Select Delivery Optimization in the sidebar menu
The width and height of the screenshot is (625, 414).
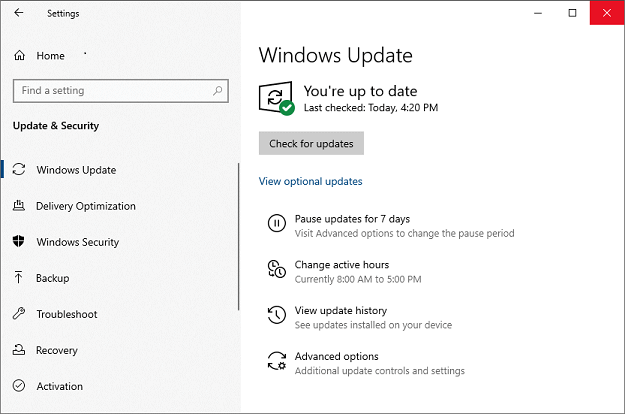pyautogui.click(x=85, y=206)
